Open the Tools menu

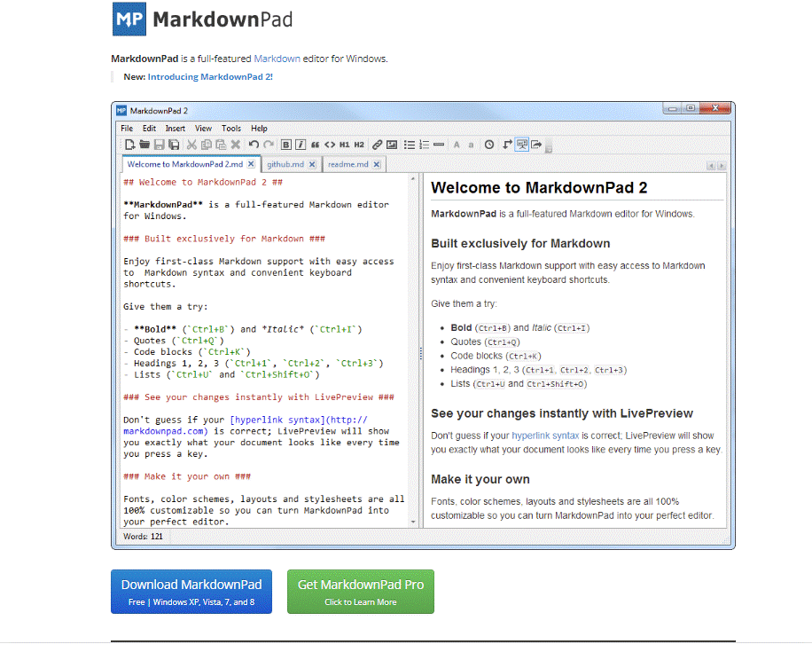coord(231,128)
